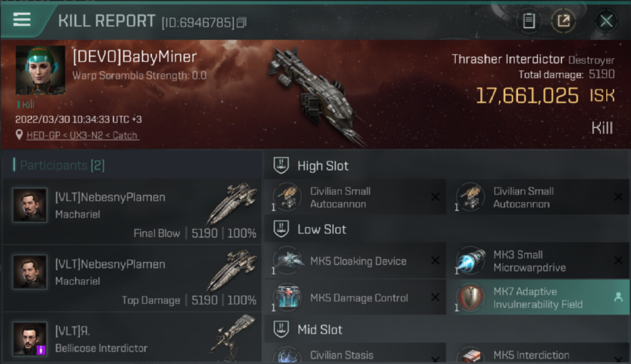Close the kill report window

(606, 21)
